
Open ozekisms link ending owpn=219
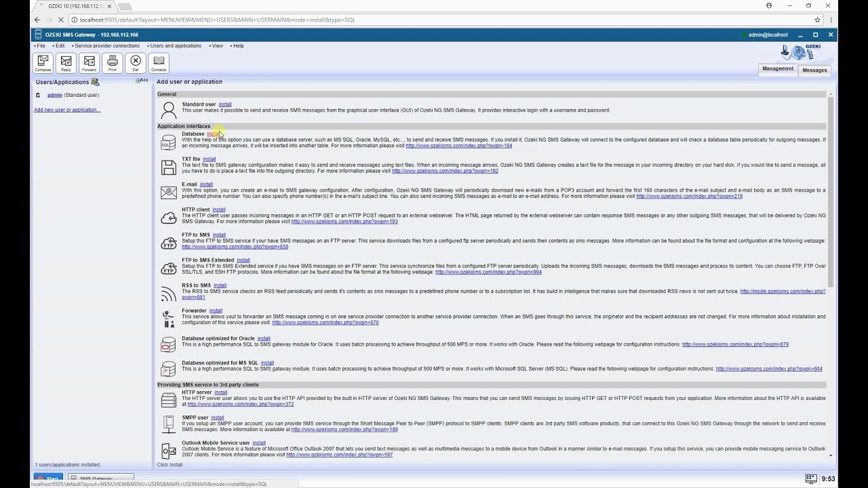click(689, 196)
